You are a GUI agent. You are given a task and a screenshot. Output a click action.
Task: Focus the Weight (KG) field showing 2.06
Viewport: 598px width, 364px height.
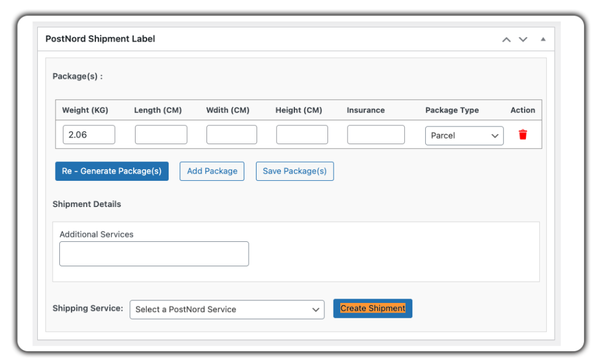pos(89,134)
